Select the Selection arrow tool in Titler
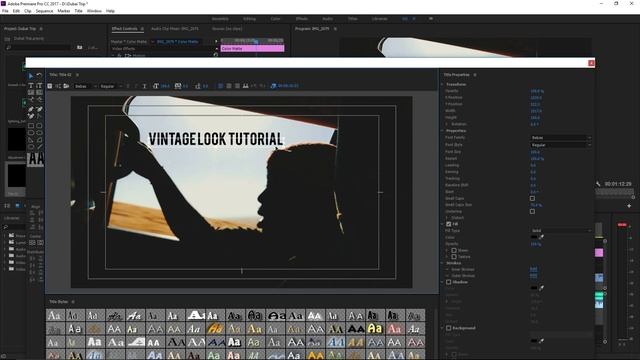This screenshot has width=640, height=360. pos(31,76)
